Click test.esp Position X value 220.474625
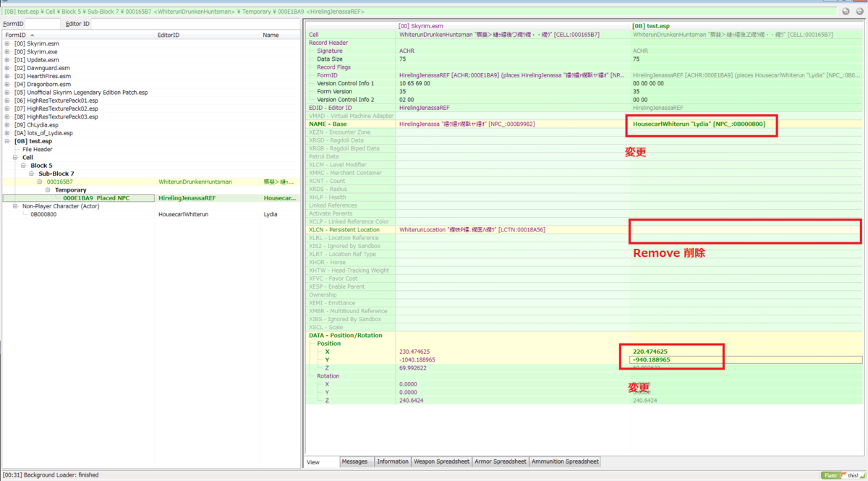The width and height of the screenshot is (868, 481). pyautogui.click(x=650, y=352)
